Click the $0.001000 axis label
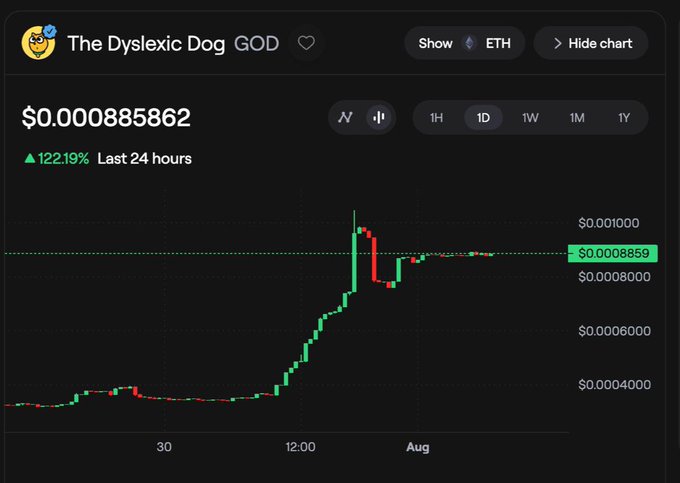Screen dimensions: 680x483 [608, 223]
